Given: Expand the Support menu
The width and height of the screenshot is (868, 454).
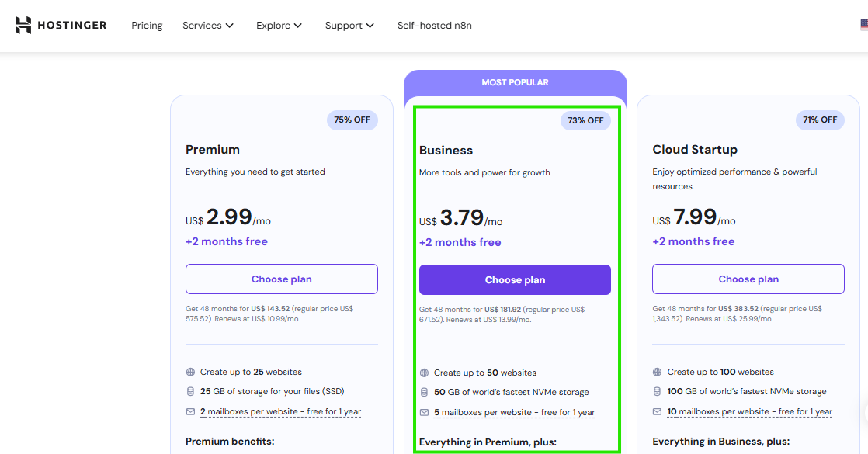Looking at the screenshot, I should click(349, 26).
